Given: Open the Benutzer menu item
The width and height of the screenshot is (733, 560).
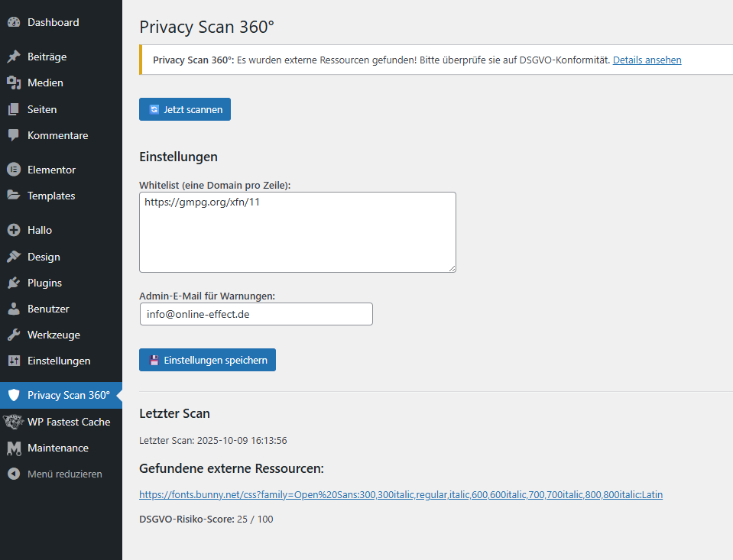Looking at the screenshot, I should [x=48, y=309].
